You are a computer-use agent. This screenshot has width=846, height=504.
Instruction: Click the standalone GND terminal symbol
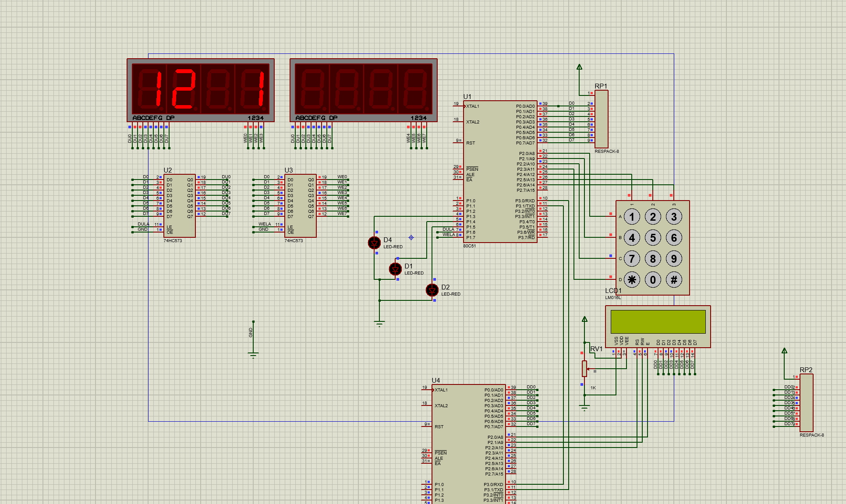coord(253,354)
